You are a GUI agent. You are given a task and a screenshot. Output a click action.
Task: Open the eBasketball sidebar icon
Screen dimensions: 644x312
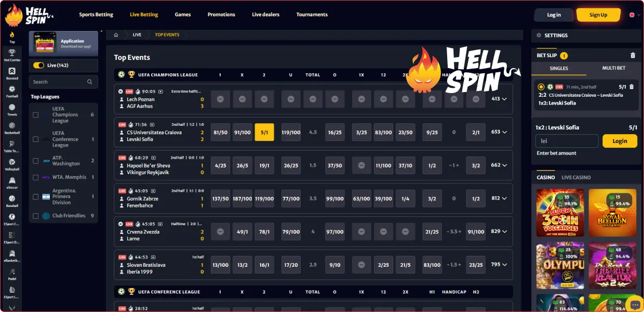[12, 255]
